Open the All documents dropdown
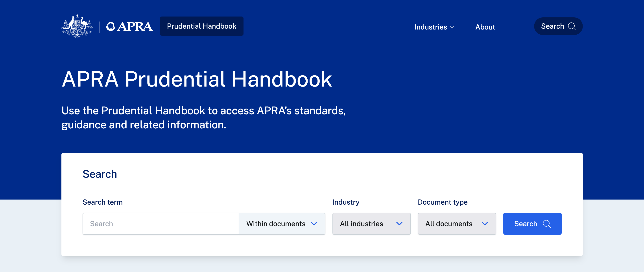 [x=457, y=224]
